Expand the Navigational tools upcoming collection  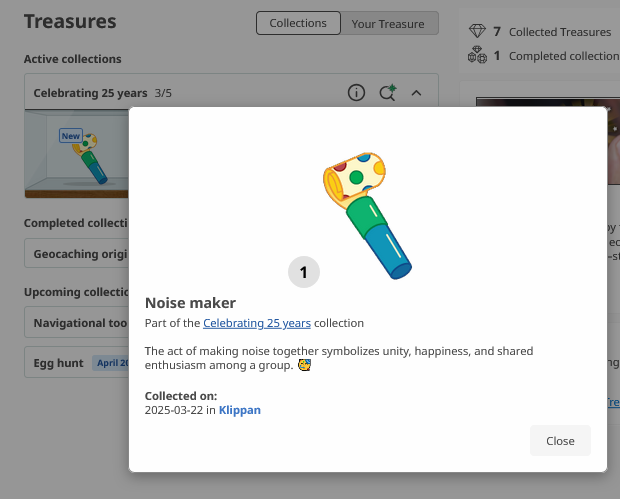coord(78,323)
